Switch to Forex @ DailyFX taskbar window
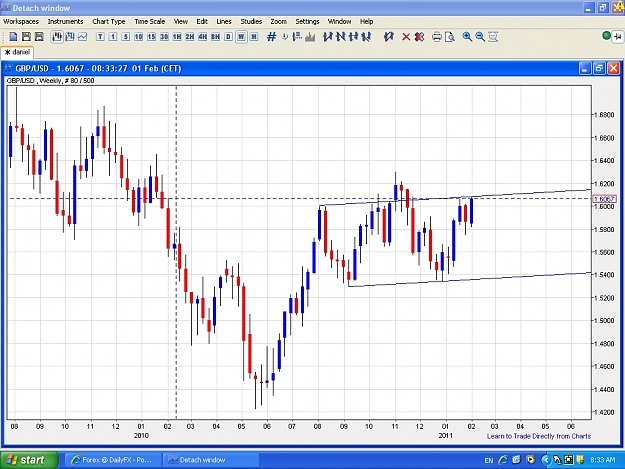625x469 pixels. pyautogui.click(x=113, y=460)
